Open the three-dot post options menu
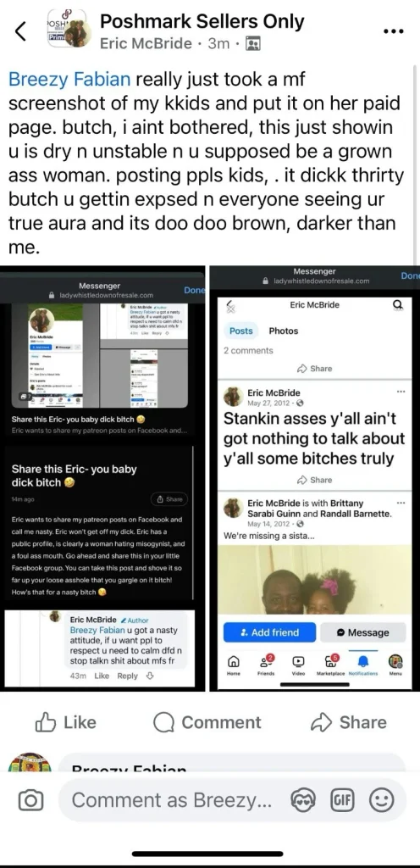The width and height of the screenshot is (420, 868). pos(394,31)
